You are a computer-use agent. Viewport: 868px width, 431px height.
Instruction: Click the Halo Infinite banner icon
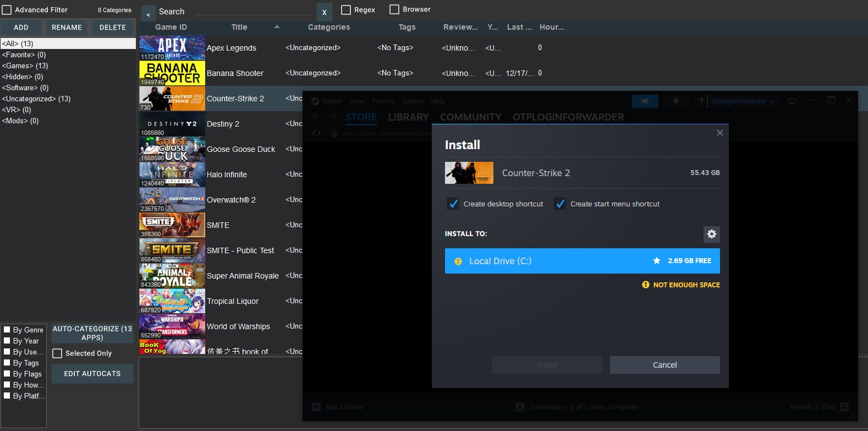pyautogui.click(x=172, y=174)
